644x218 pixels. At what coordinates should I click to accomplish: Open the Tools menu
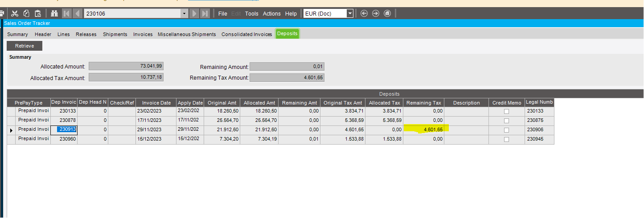pos(251,13)
